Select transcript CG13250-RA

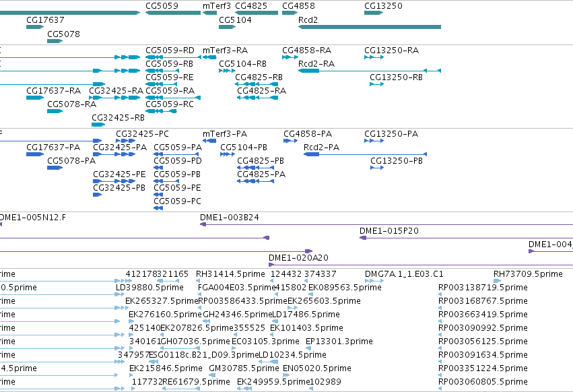pyautogui.click(x=374, y=57)
